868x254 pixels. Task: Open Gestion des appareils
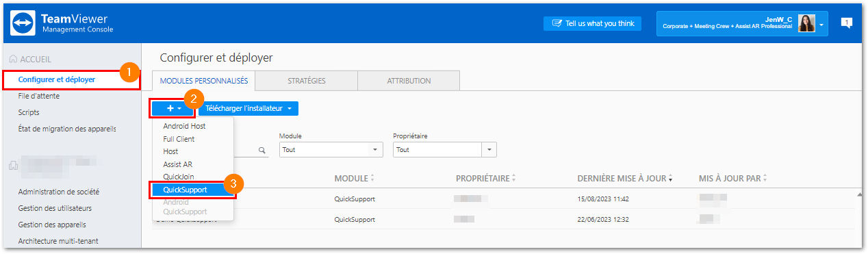[52, 225]
